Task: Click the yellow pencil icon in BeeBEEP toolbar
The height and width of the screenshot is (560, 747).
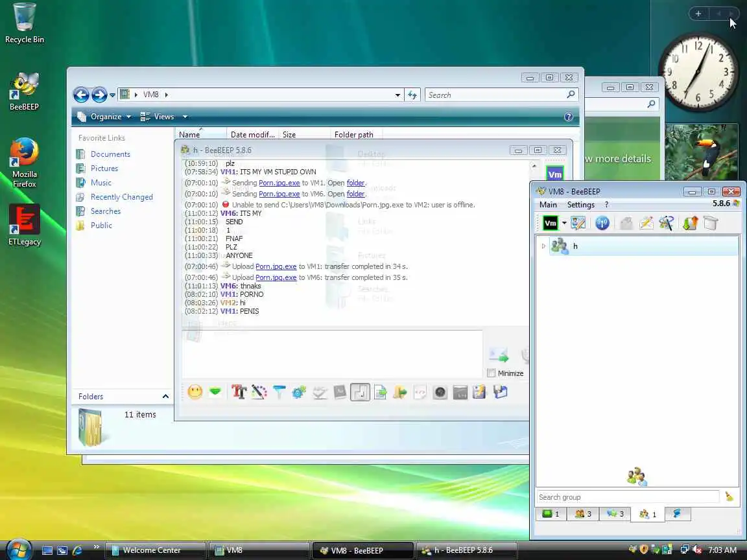Action: click(646, 223)
